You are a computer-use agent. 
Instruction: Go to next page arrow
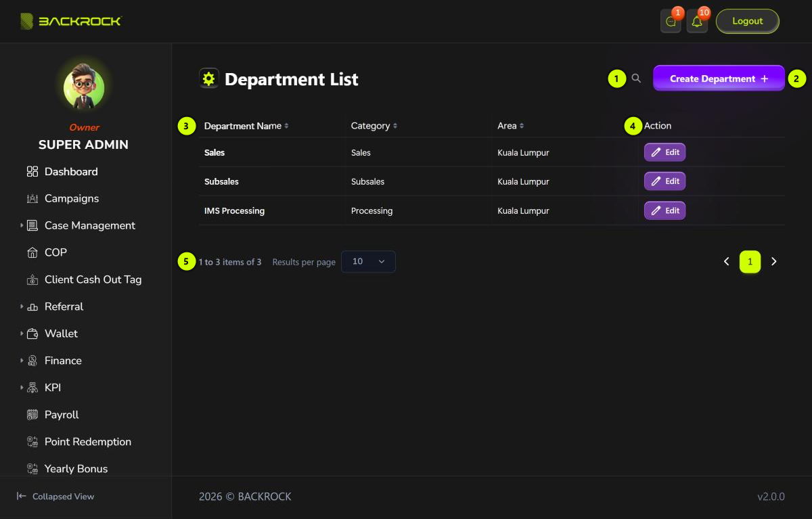point(774,262)
